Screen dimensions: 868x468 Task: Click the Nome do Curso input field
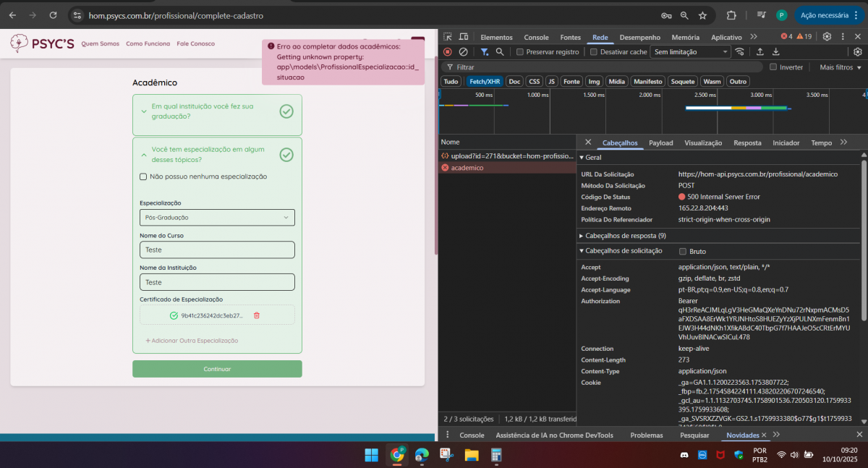[x=217, y=250]
